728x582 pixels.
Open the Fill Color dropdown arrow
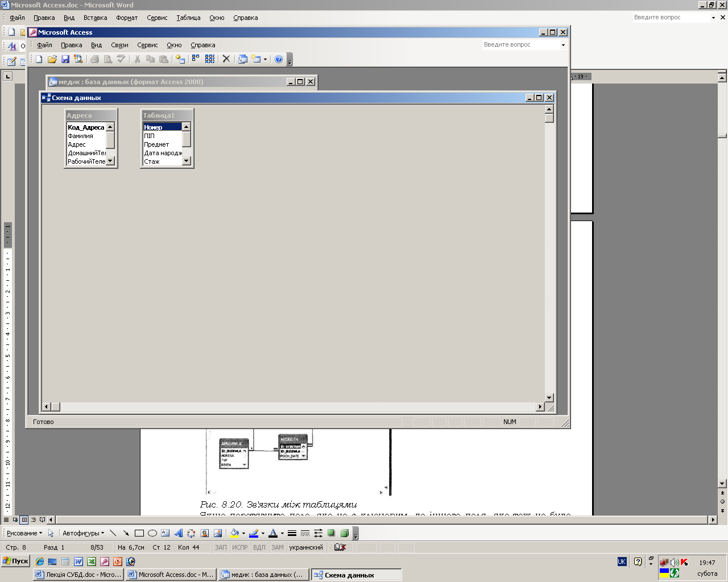click(243, 533)
